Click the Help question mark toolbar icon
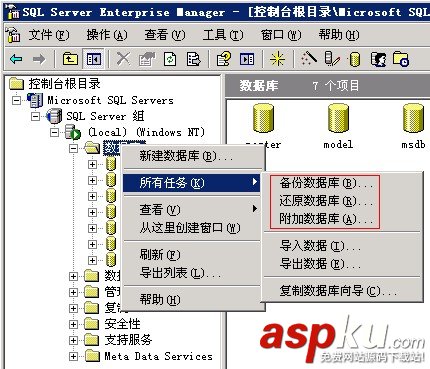The width and height of the screenshot is (430, 369). pyautogui.click(x=223, y=59)
